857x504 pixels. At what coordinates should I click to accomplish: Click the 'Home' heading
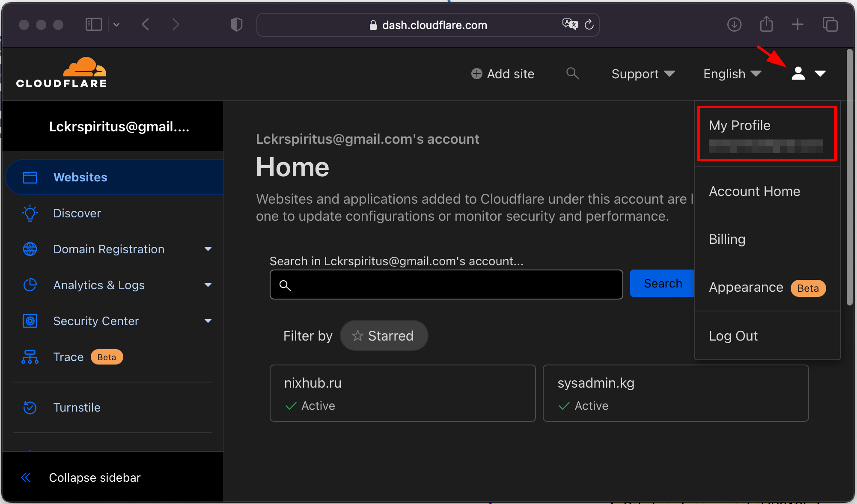[x=292, y=167]
